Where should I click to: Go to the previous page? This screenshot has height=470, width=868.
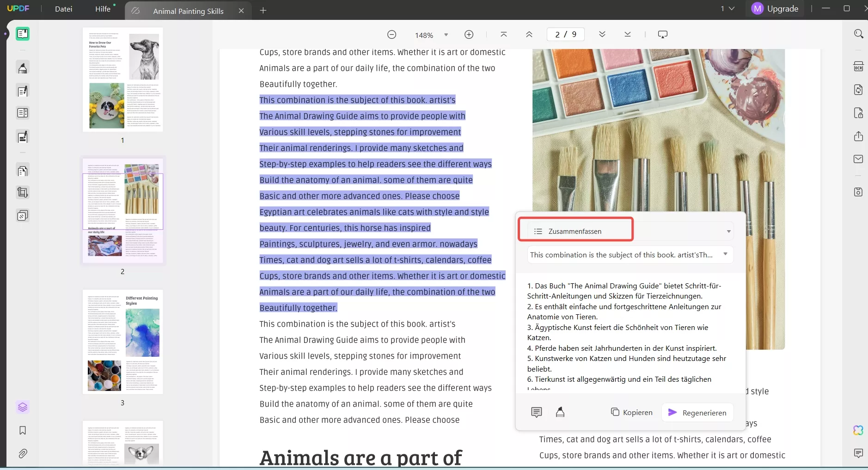tap(529, 34)
